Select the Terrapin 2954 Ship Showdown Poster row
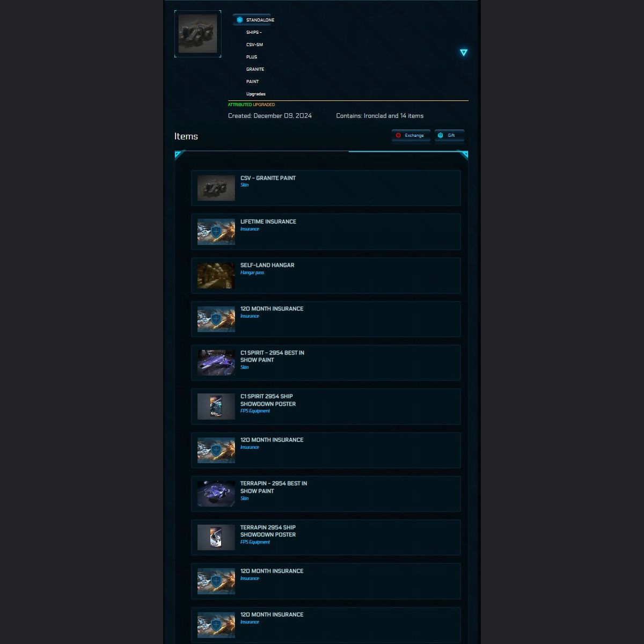 [x=326, y=537]
